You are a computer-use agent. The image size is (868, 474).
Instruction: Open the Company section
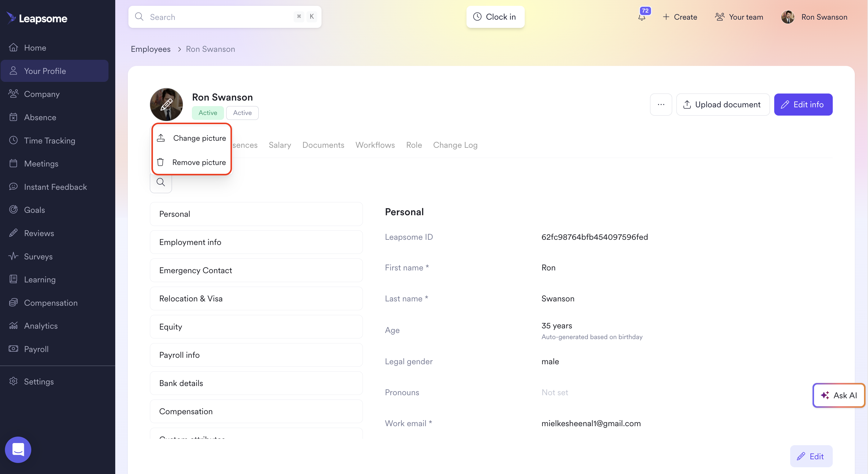55,94
